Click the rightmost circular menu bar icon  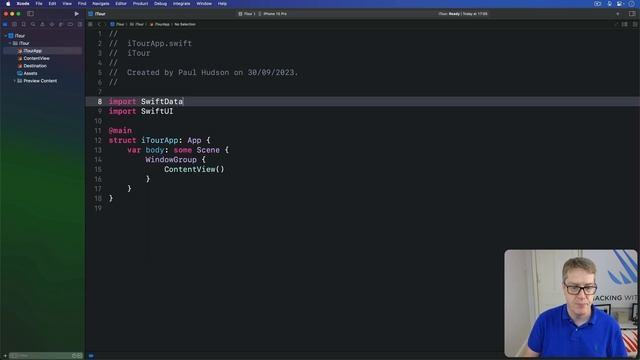(631, 4)
